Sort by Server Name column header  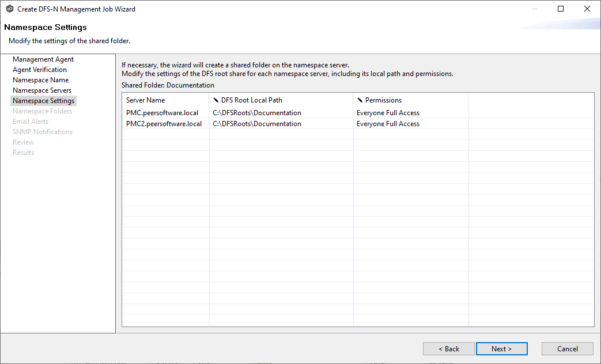click(165, 100)
